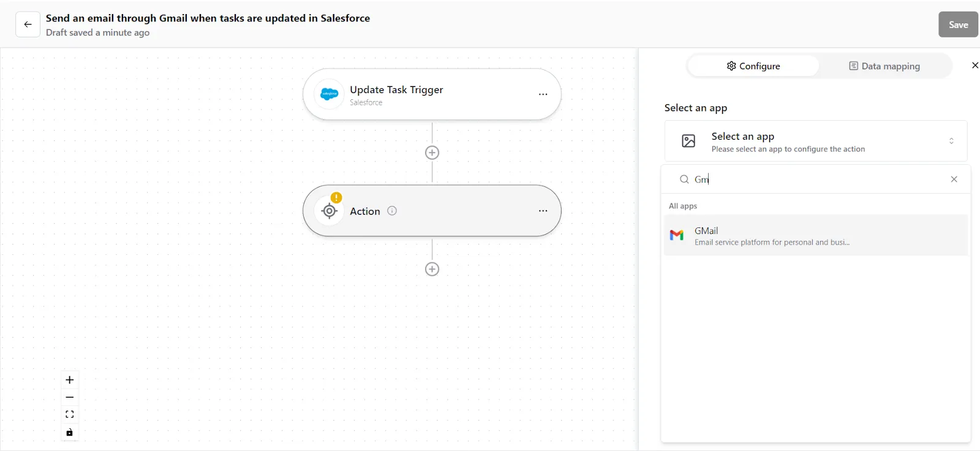This screenshot has width=980, height=451.
Task: Click the workflow title text
Action: pos(208,18)
